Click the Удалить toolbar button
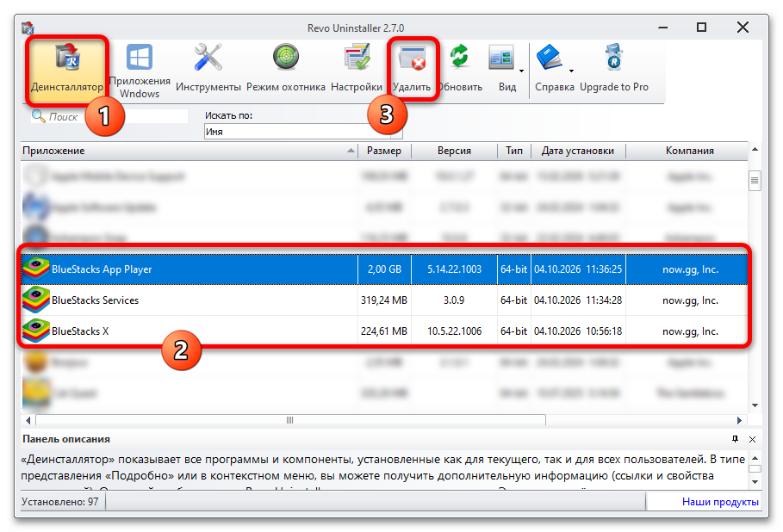Image resolution: width=783 pixels, height=532 pixels. pyautogui.click(x=412, y=70)
